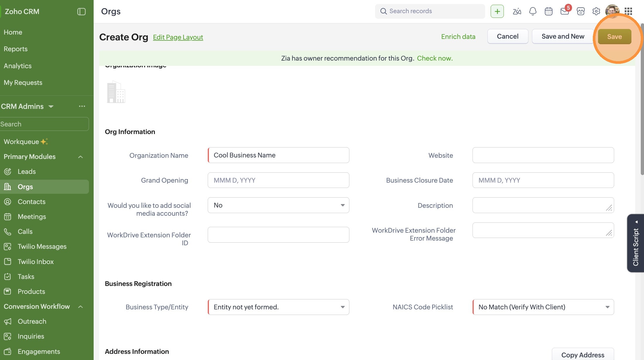Open the settings gear icon
Image resolution: width=644 pixels, height=360 pixels.
tap(596, 11)
